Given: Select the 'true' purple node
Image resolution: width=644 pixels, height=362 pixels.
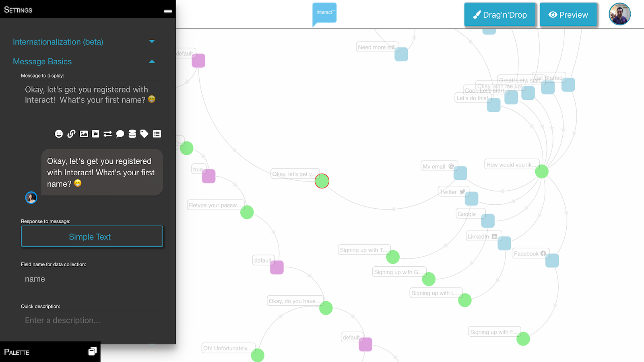Looking at the screenshot, I should [208, 176].
